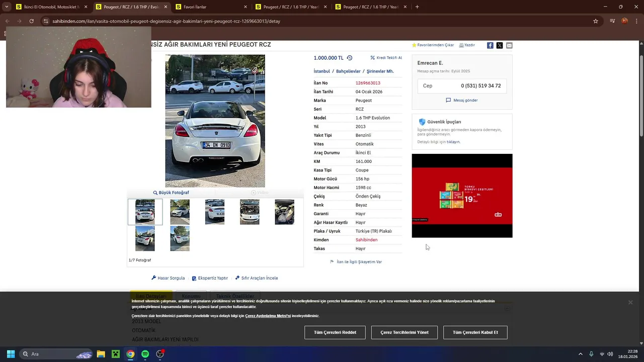Click Şirinevler Mh. location breadcrumb
Screen dimensions: 644x362
coord(380,71)
